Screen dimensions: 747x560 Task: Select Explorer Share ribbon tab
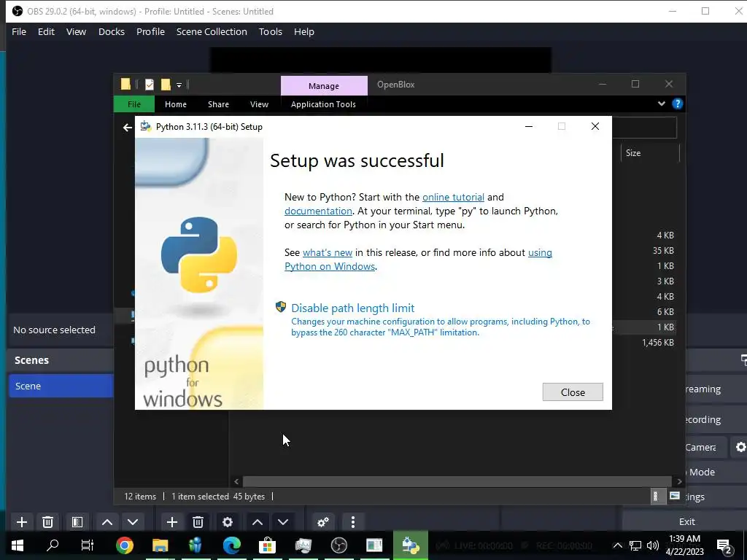[218, 104]
